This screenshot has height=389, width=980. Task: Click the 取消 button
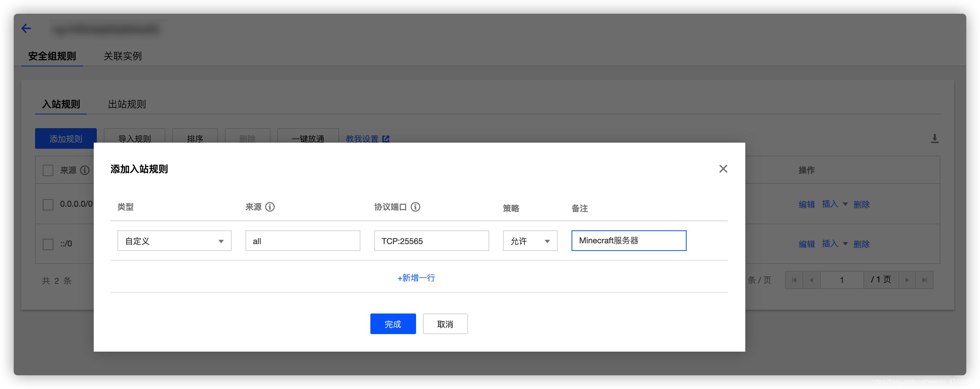point(445,324)
